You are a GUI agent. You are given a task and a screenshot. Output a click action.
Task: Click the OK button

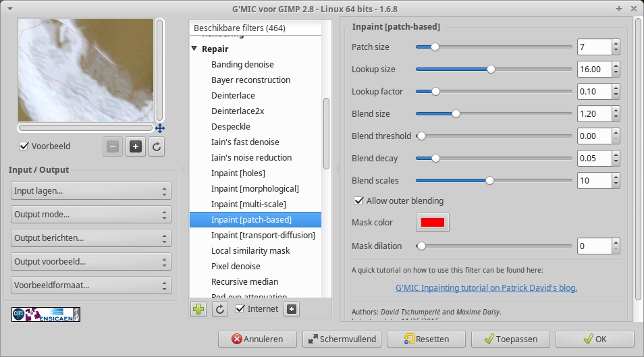(x=595, y=339)
